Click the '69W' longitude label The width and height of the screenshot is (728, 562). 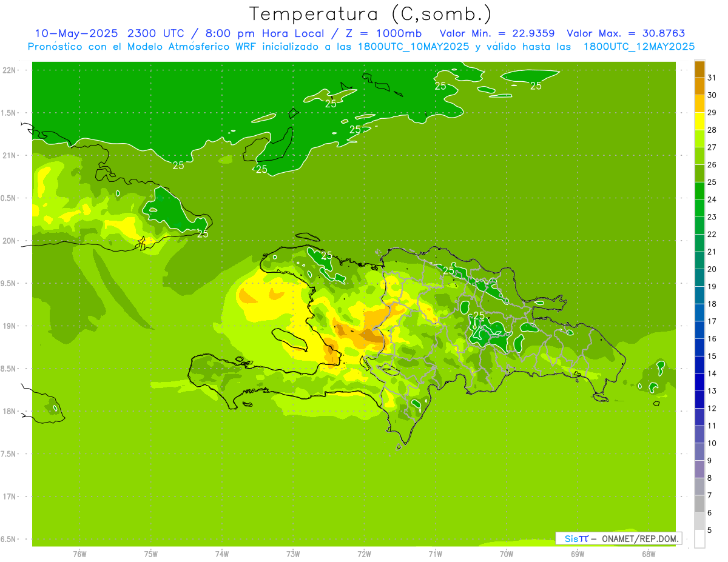point(578,554)
